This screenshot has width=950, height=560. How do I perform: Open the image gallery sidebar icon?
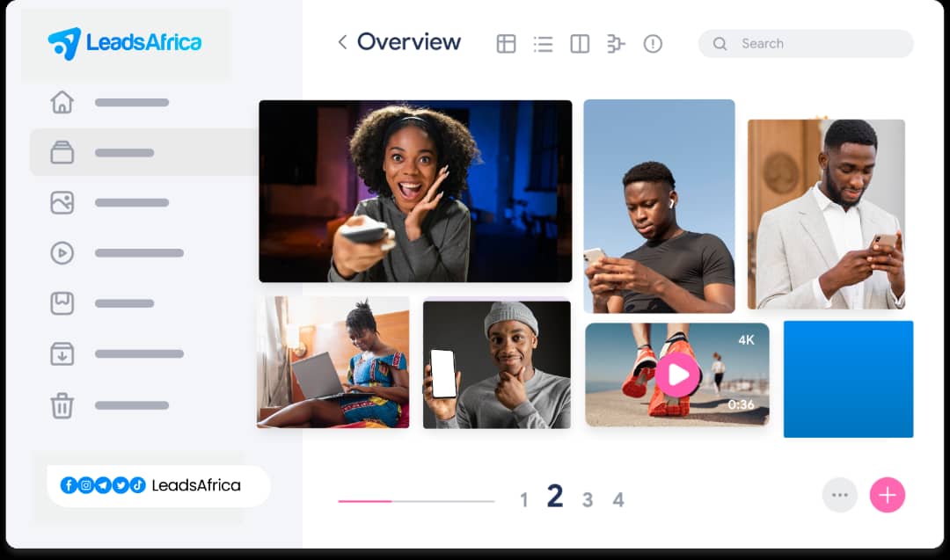(x=62, y=203)
